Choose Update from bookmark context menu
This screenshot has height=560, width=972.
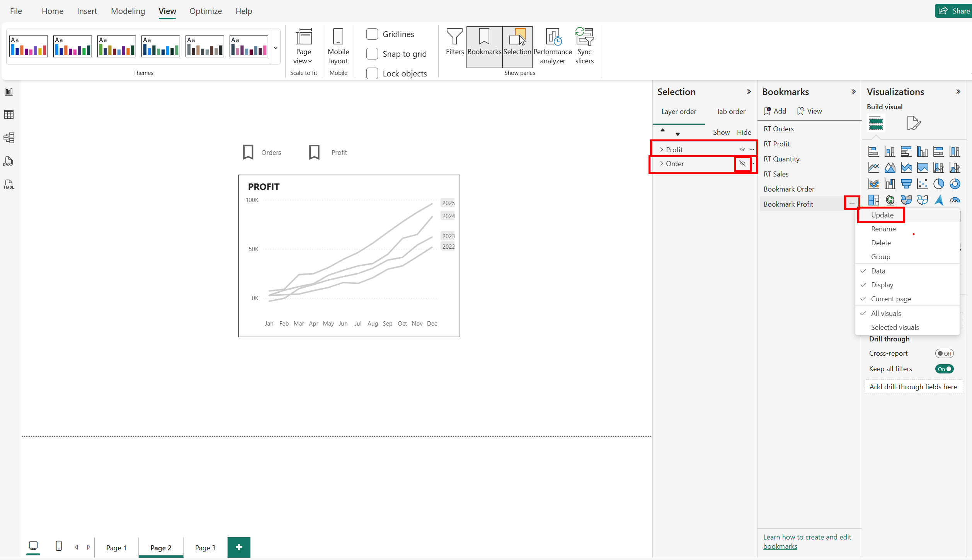pyautogui.click(x=882, y=215)
